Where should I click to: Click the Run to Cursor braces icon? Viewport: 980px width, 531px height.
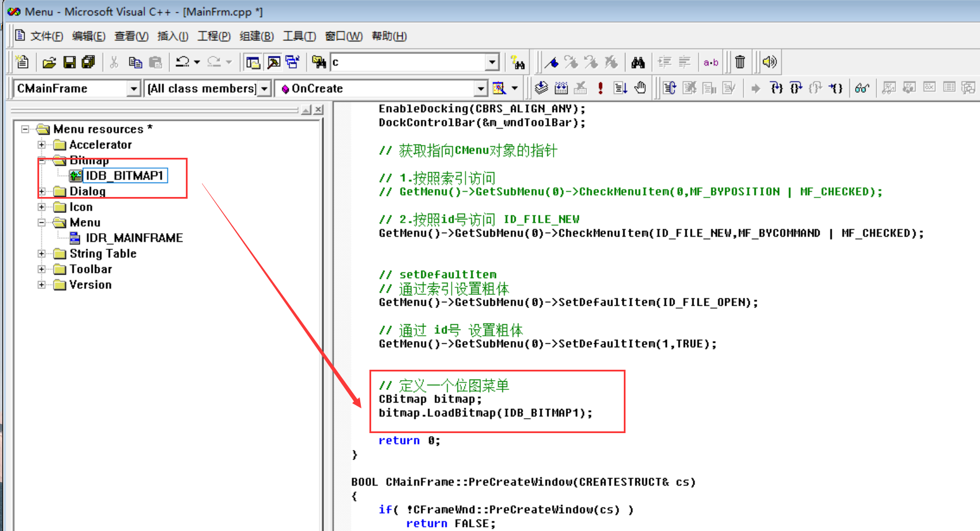[835, 88]
